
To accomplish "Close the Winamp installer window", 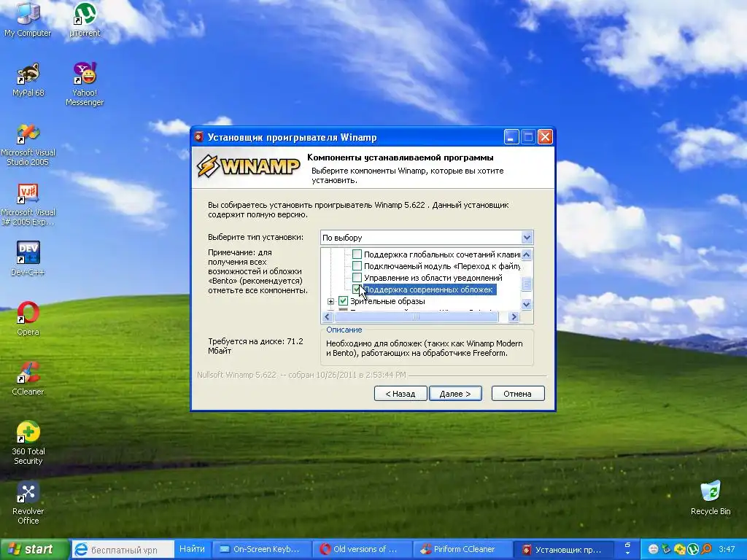I will click(545, 137).
